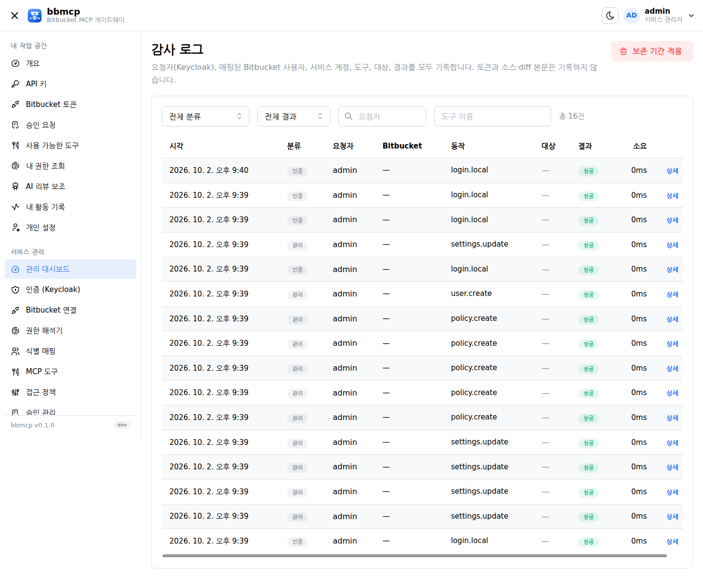Close the sidebar with the X icon

click(15, 16)
